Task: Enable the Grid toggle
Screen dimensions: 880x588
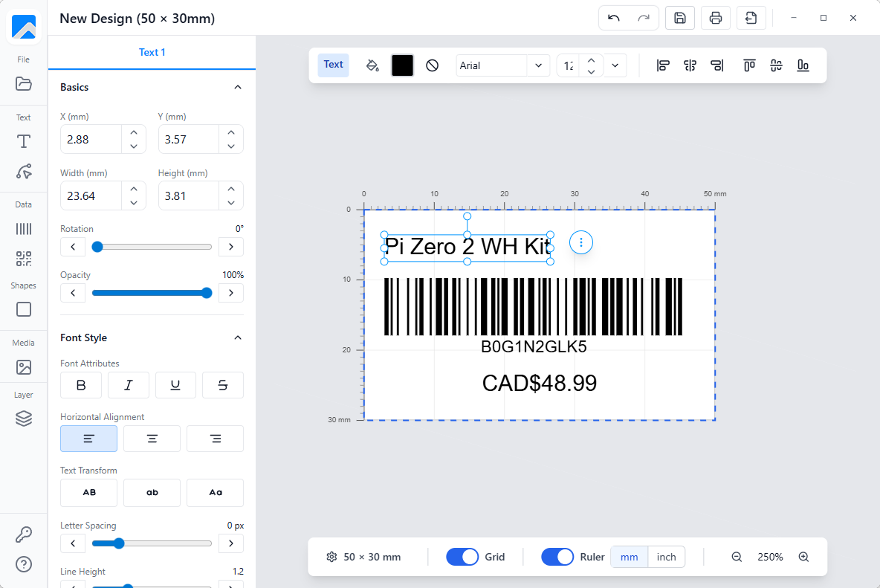Action: point(462,556)
